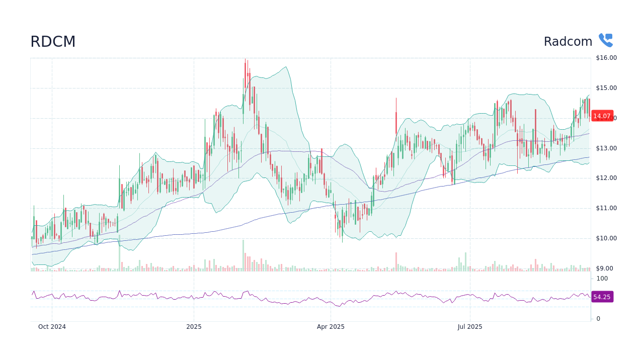Click the 100 volume scale label
Viewport: 644px width, 362px height.
tap(602, 279)
